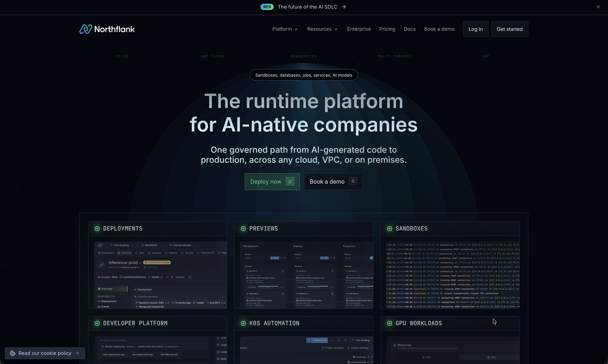Click the chip icon beside SANDBOXES
The image size is (608, 364).
coord(389,229)
